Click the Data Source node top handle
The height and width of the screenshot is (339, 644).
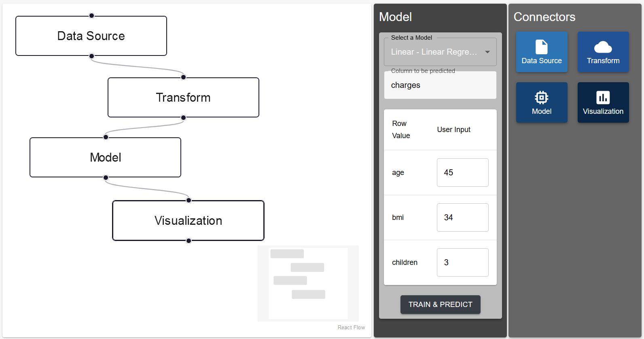pos(91,15)
